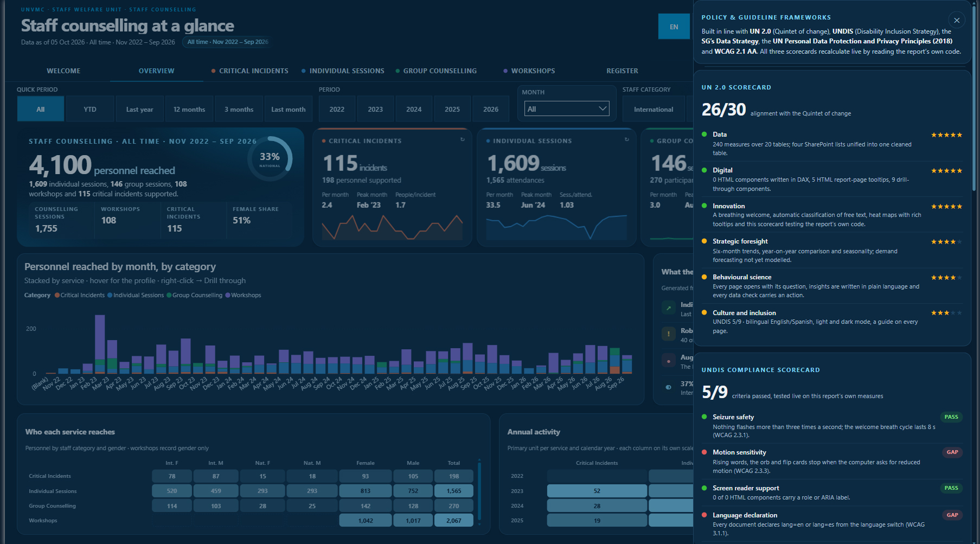Click the Individual Sessions sparkline chart

[x=556, y=227]
